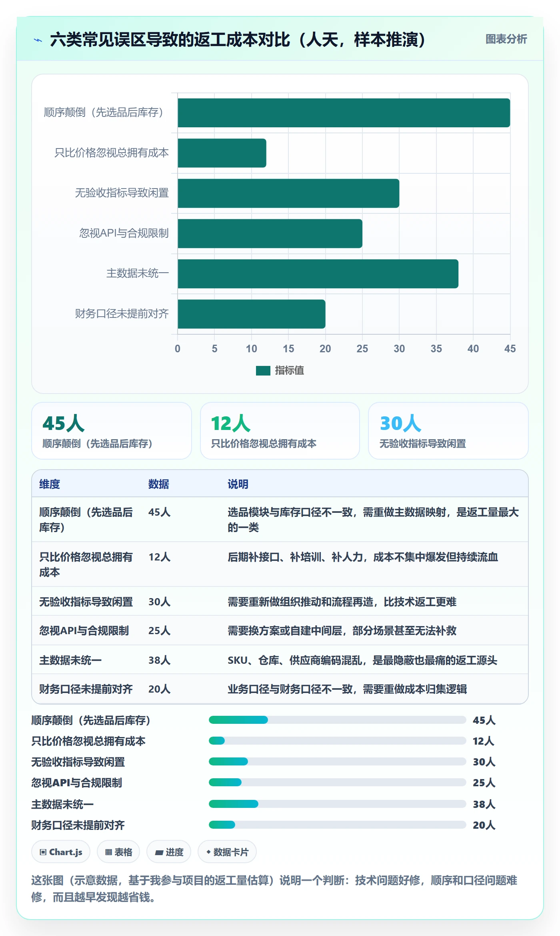Click the progress bar for 只比价格忽视总拥有成本
Screen dimensions: 560x936
coord(337,741)
